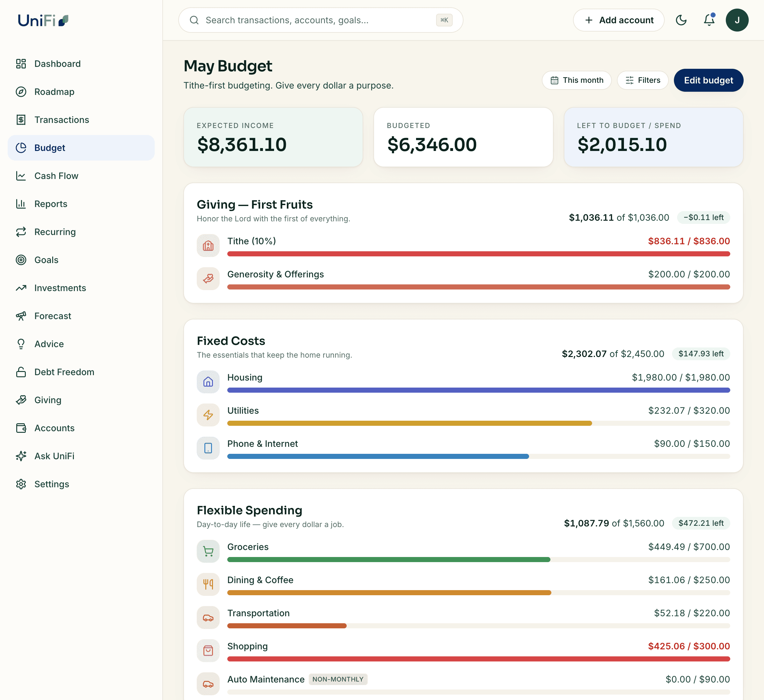
Task: Click the UniFi logo
Action: pos(43,20)
